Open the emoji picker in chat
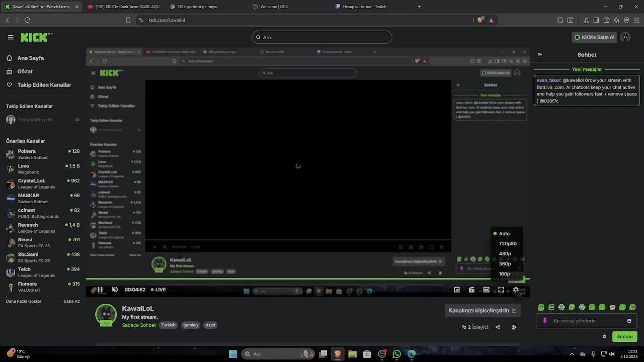644x362 pixels. [x=629, y=321]
